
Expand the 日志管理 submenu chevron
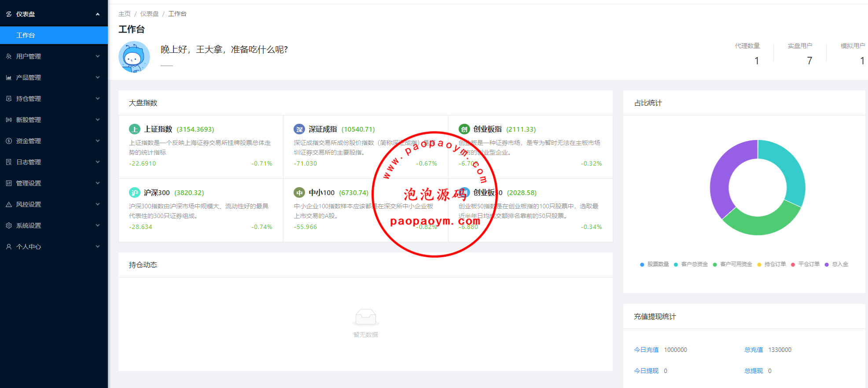[x=98, y=162]
